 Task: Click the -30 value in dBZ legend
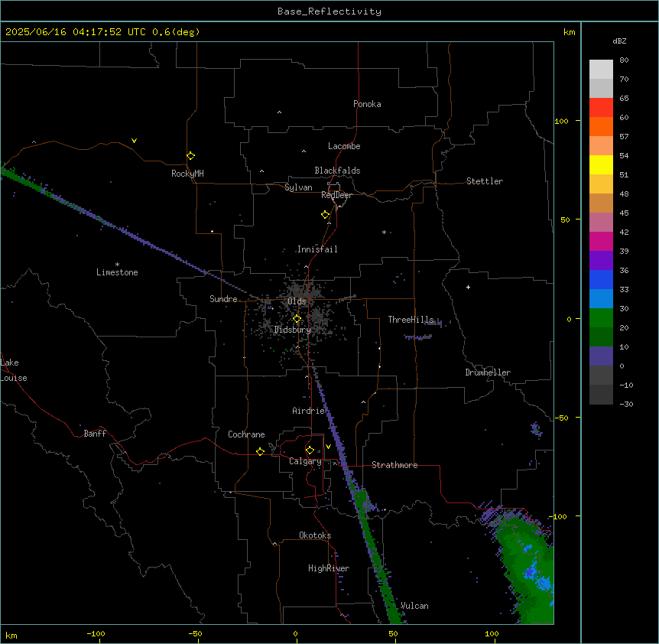click(x=626, y=404)
